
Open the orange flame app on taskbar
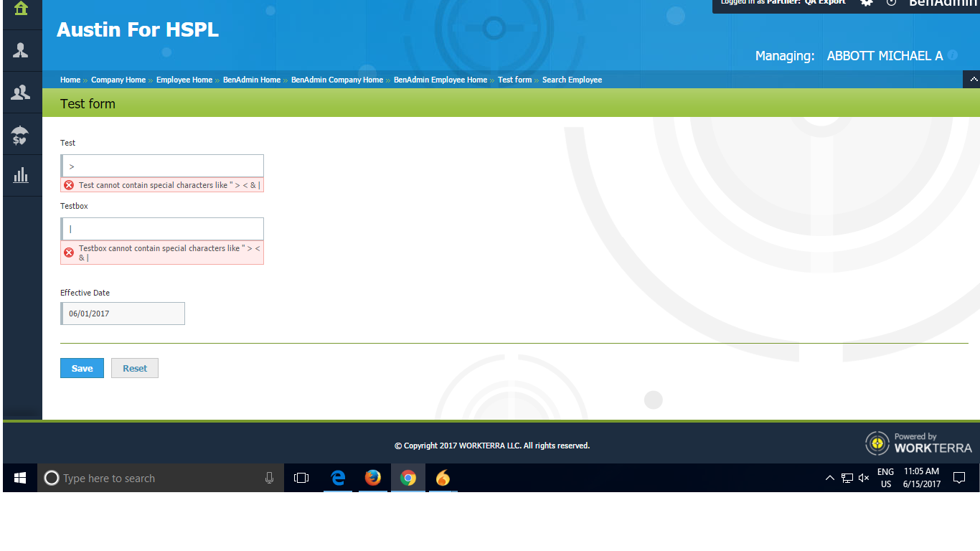click(443, 478)
